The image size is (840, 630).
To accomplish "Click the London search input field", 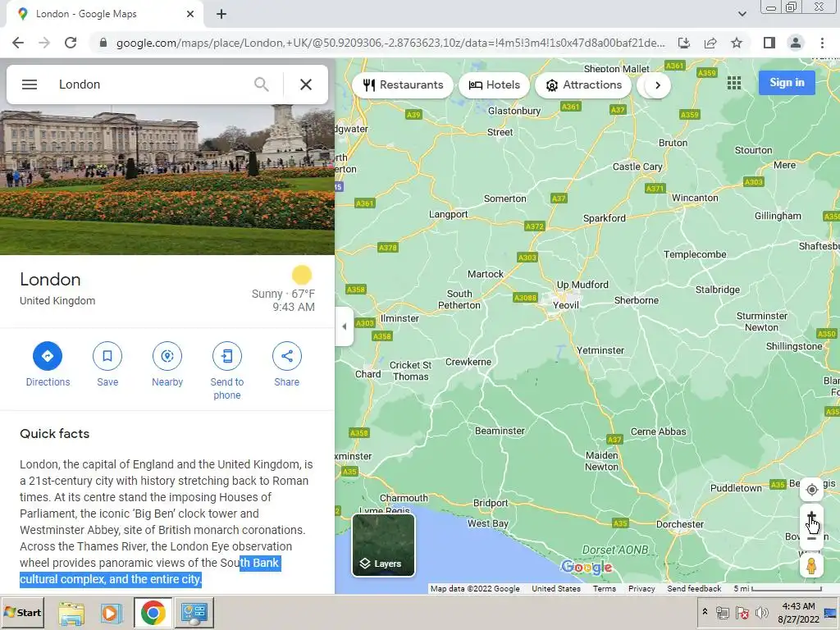I will pyautogui.click(x=150, y=84).
